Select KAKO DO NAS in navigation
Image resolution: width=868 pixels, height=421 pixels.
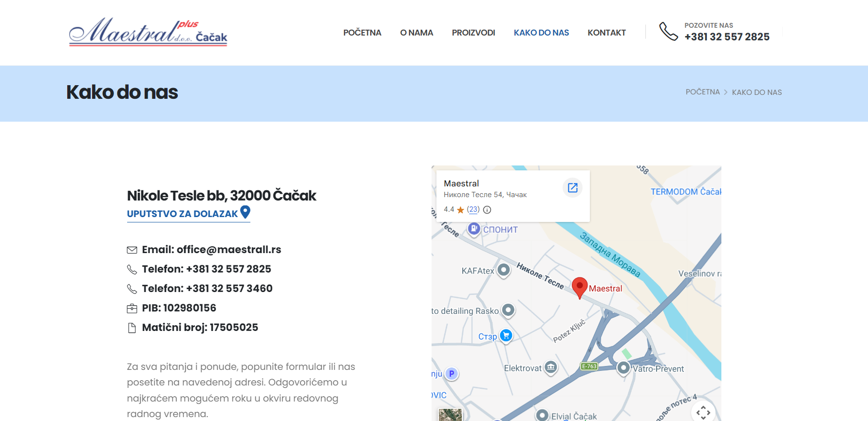541,33
